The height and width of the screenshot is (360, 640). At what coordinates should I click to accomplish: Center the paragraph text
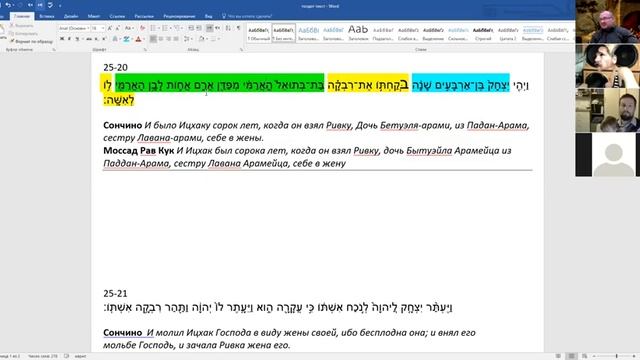point(161,39)
